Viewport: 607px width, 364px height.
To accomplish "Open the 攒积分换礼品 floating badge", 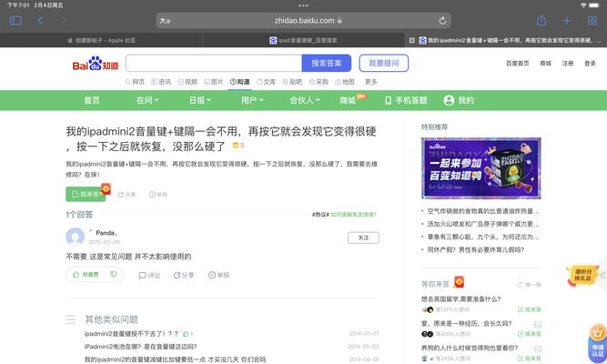I will click(x=582, y=276).
